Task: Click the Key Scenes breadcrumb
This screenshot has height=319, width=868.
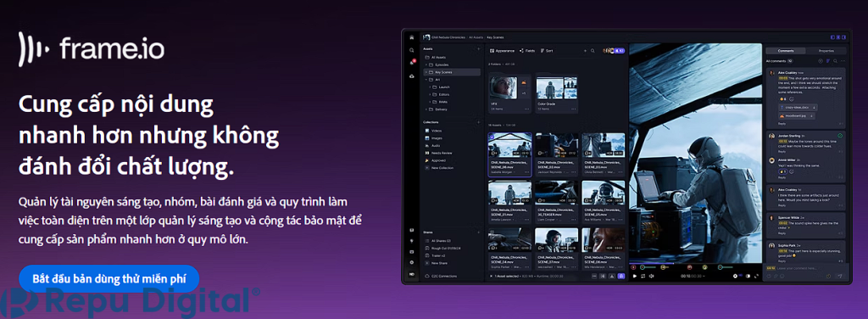Action: [494, 37]
